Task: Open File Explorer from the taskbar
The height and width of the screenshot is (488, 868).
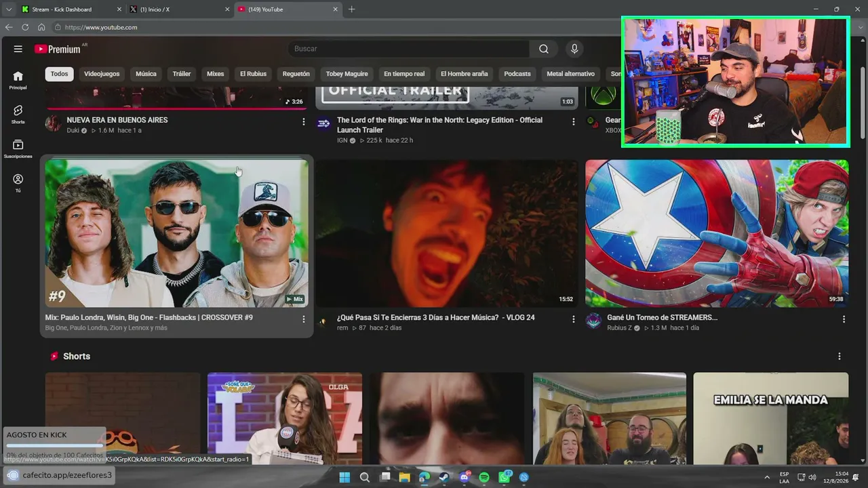Action: pos(405,477)
